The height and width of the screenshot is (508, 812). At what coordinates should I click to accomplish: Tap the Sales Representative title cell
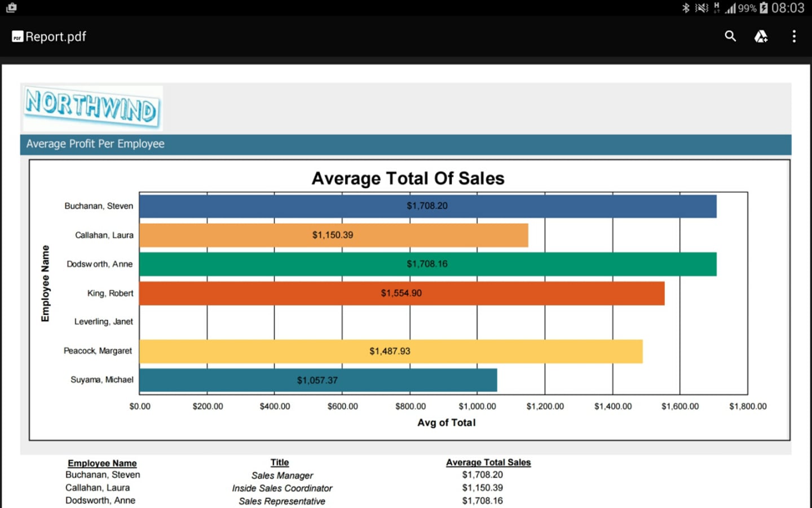[282, 501]
